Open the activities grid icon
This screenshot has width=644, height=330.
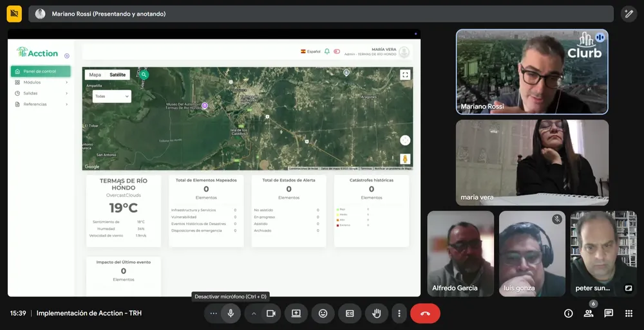point(629,313)
